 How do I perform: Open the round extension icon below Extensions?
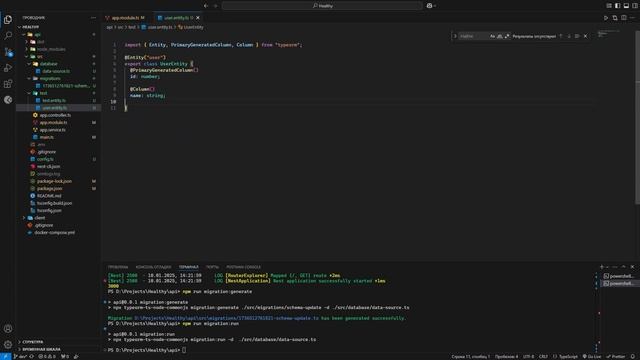click(8, 100)
